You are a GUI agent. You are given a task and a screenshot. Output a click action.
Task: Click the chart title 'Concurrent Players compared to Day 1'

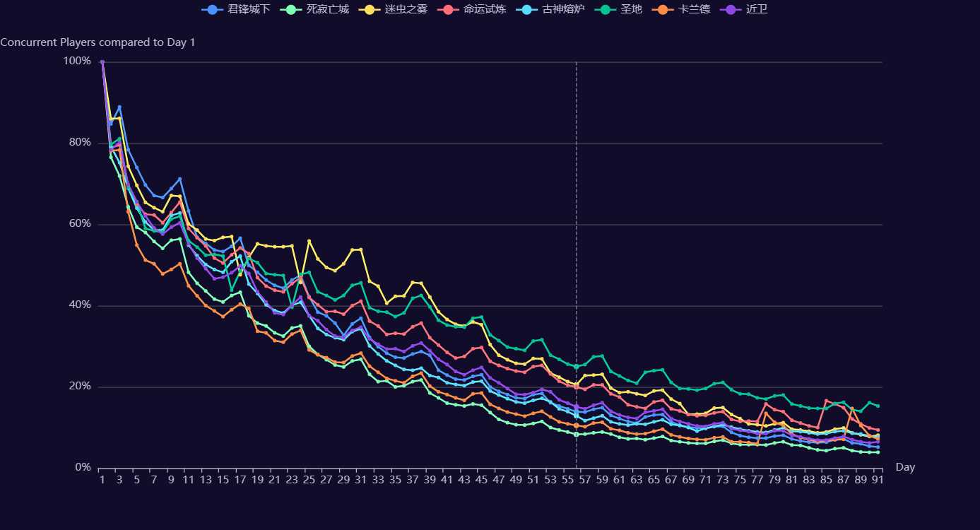(x=98, y=42)
